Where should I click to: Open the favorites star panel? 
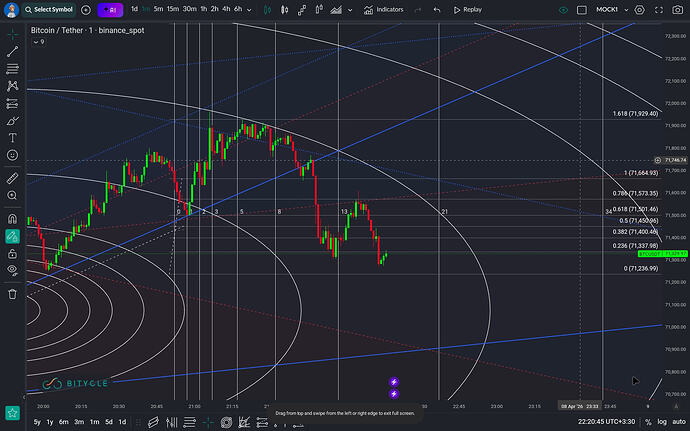pos(12,413)
